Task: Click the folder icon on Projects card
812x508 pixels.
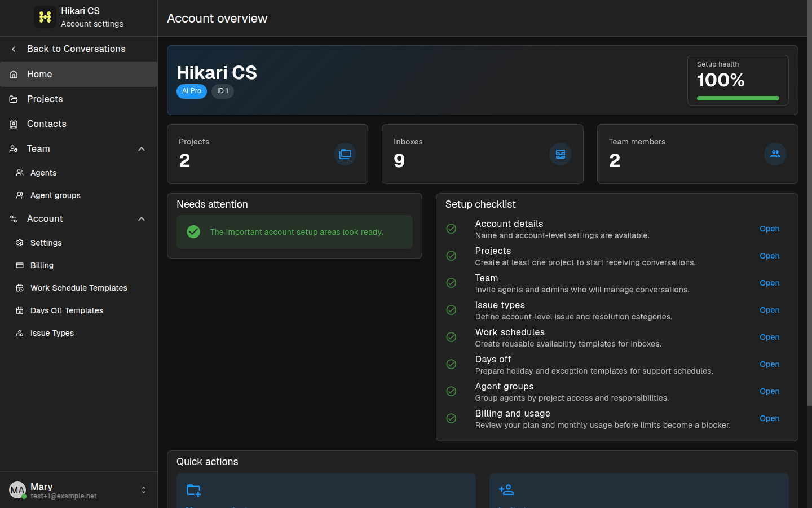Action: tap(345, 154)
